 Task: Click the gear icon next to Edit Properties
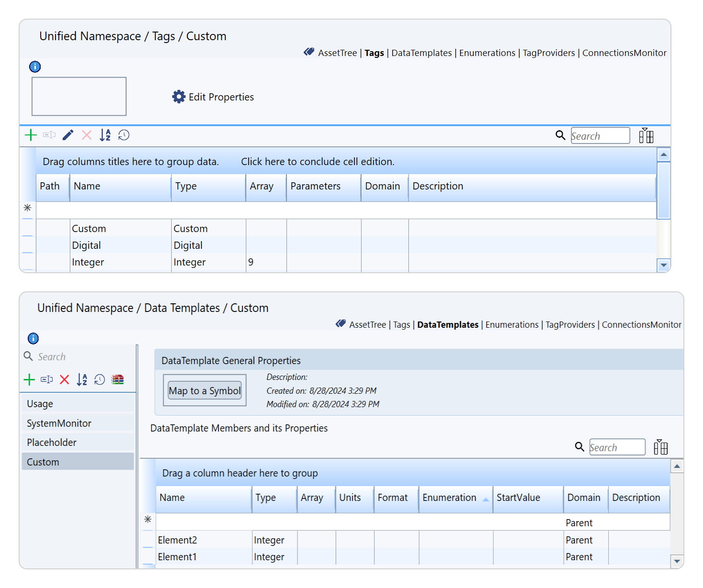[179, 97]
